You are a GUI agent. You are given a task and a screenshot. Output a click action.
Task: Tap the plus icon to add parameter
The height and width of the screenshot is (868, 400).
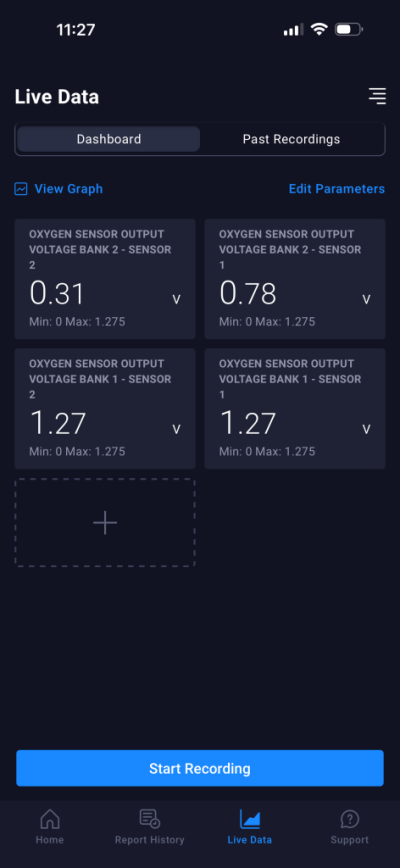pos(105,523)
